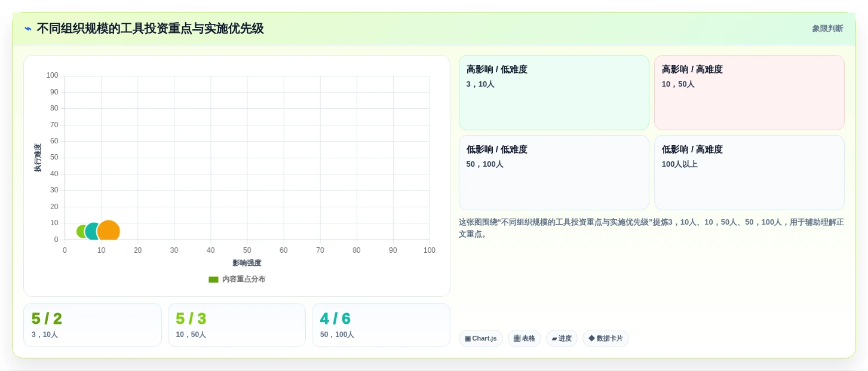The height and width of the screenshot is (371, 868).
Task: Click the teal bubble in the chart
Action: 93,231
